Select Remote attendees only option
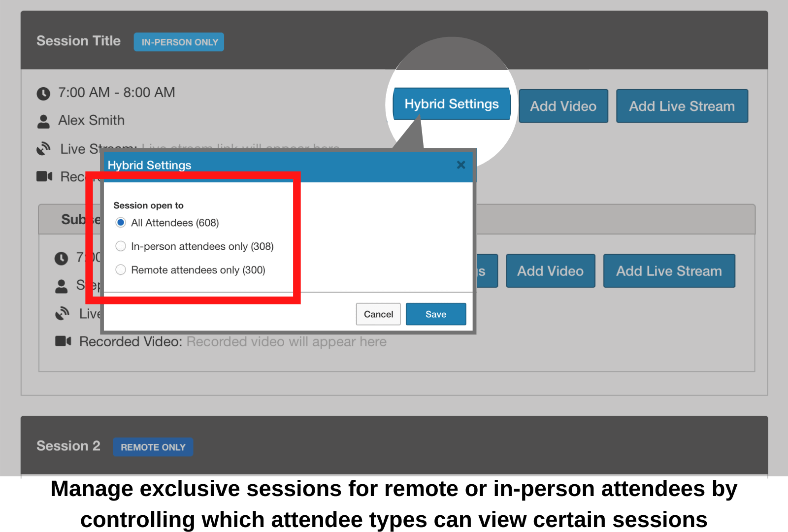 121,269
